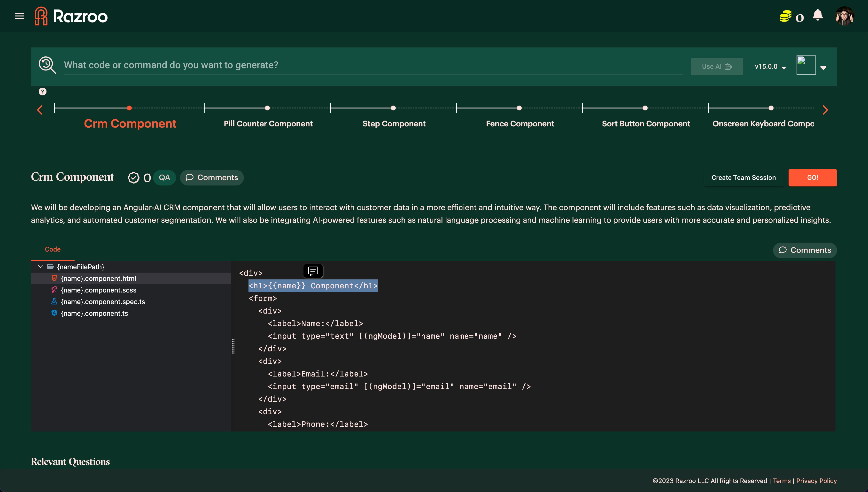Click Create Team Session button

click(743, 178)
